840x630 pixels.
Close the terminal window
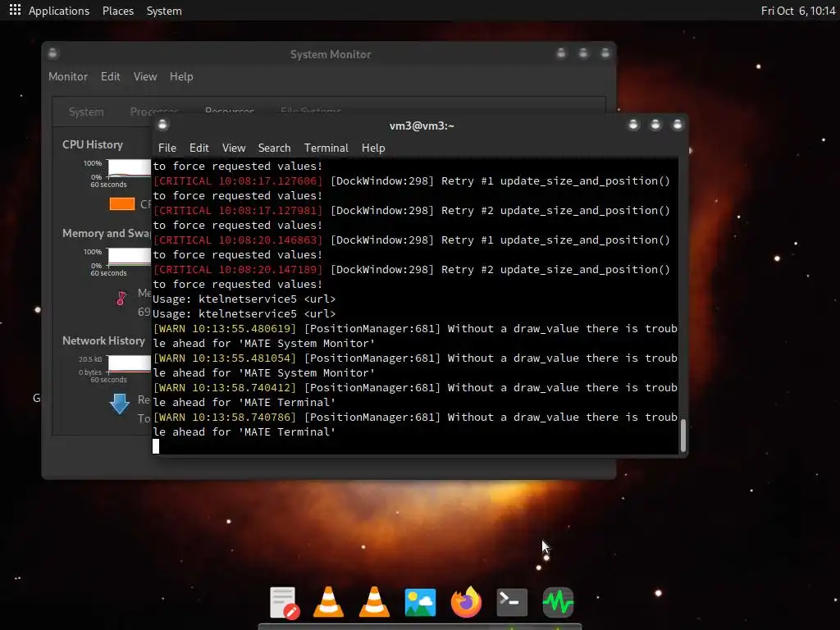click(x=677, y=125)
